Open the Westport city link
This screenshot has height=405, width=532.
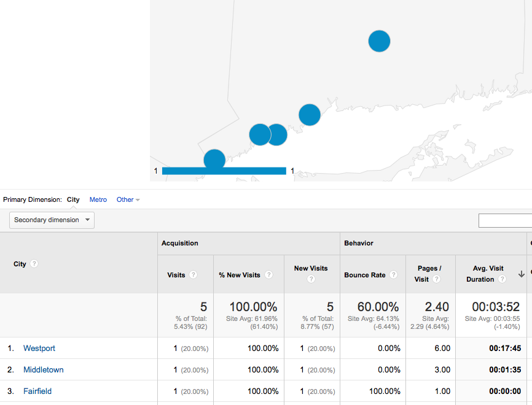click(39, 348)
